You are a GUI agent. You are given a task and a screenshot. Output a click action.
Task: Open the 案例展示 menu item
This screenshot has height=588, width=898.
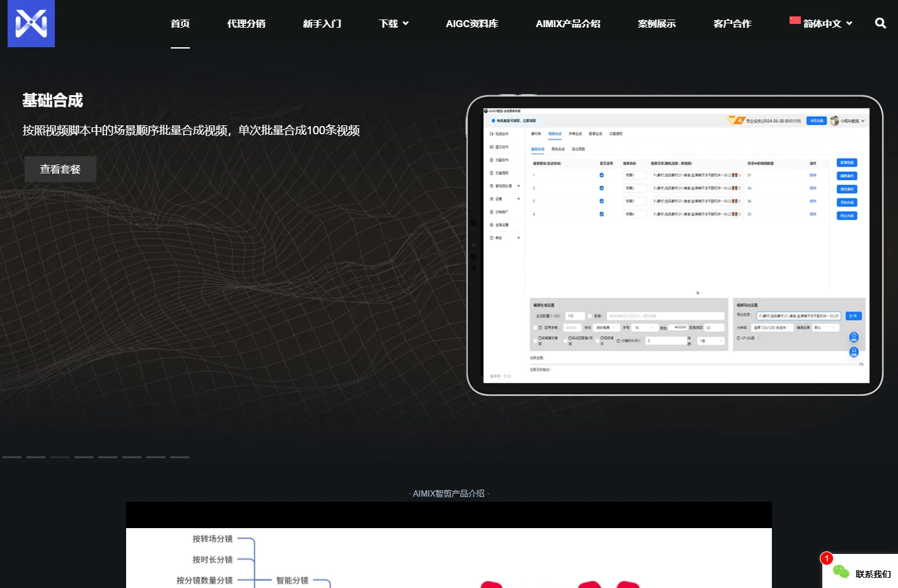tap(656, 23)
